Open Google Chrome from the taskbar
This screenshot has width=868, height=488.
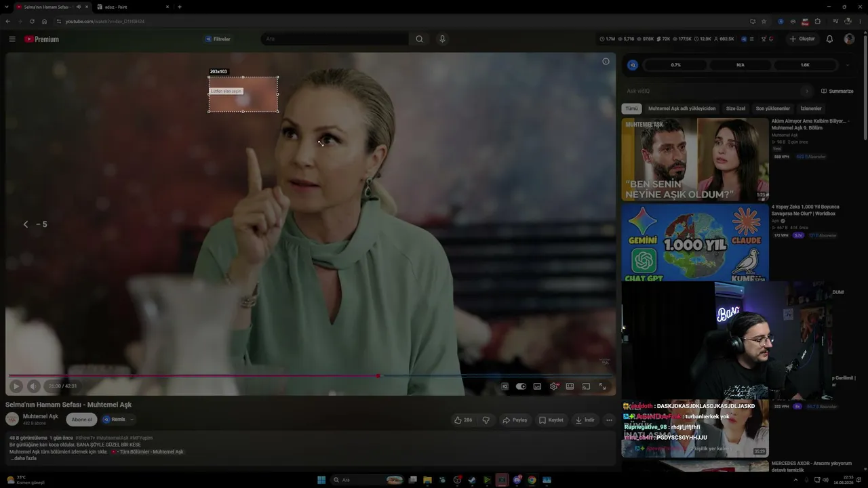point(532,480)
